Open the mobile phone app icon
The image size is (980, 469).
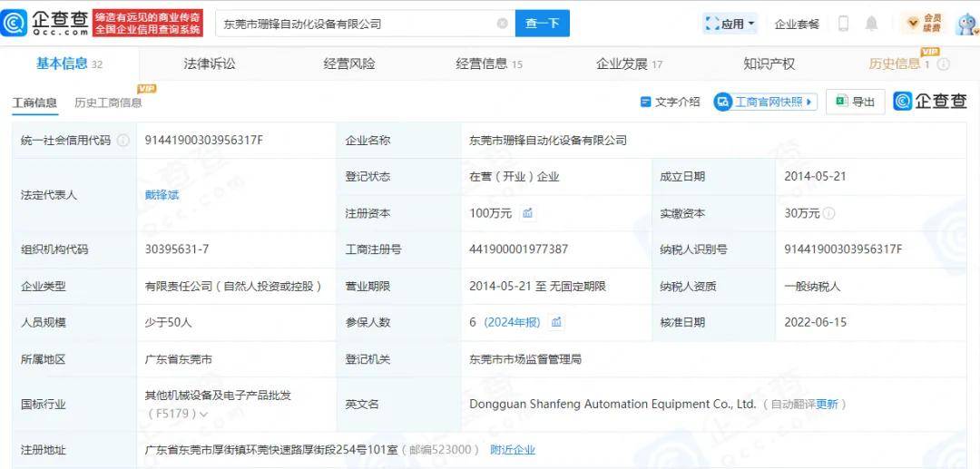pyautogui.click(x=843, y=24)
